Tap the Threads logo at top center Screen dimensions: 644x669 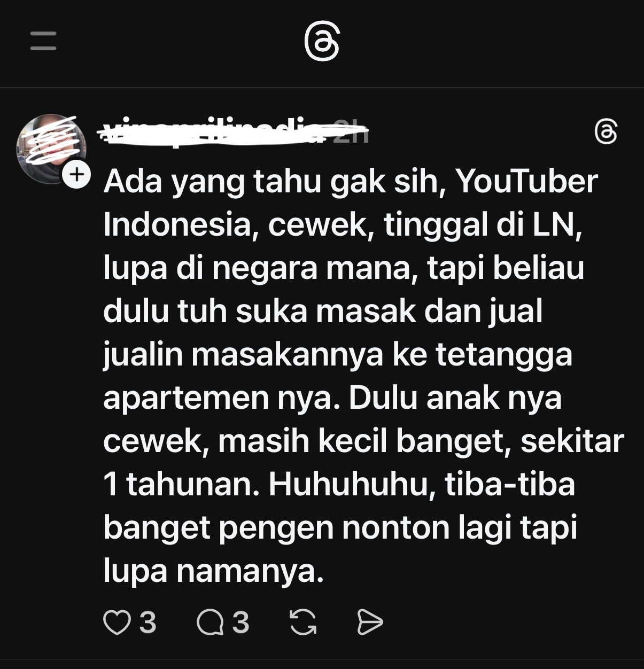(x=322, y=42)
